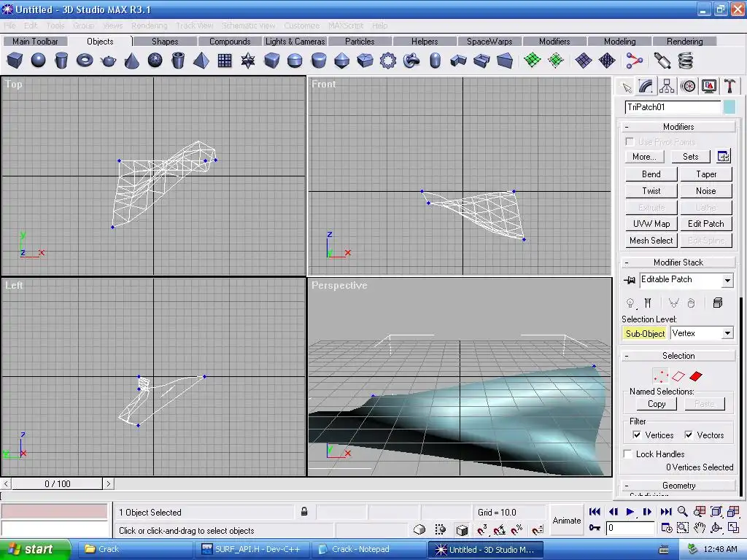Create a Gengon gear-shaped primitive
This screenshot has height=560, width=747.
pyautogui.click(x=388, y=61)
